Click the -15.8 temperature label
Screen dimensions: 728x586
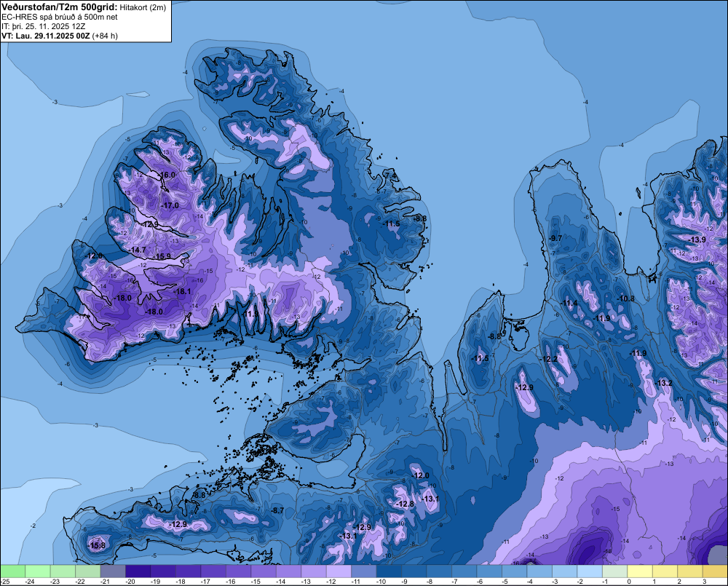click(97, 546)
